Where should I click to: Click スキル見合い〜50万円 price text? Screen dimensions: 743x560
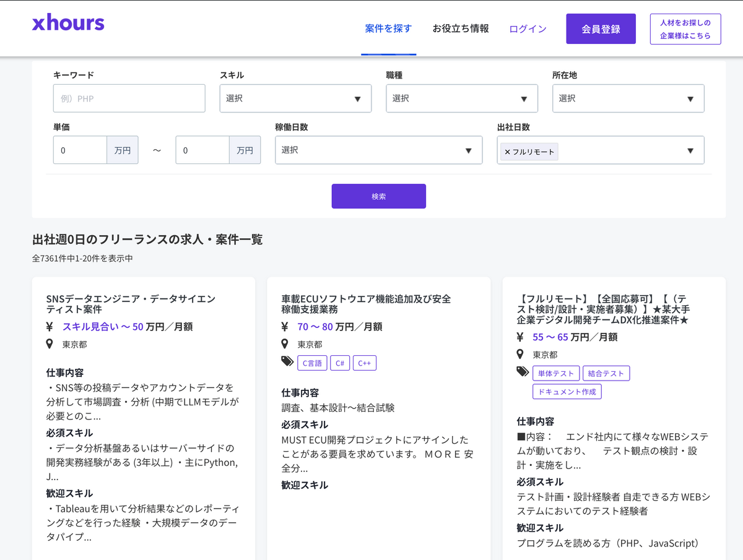(x=128, y=327)
